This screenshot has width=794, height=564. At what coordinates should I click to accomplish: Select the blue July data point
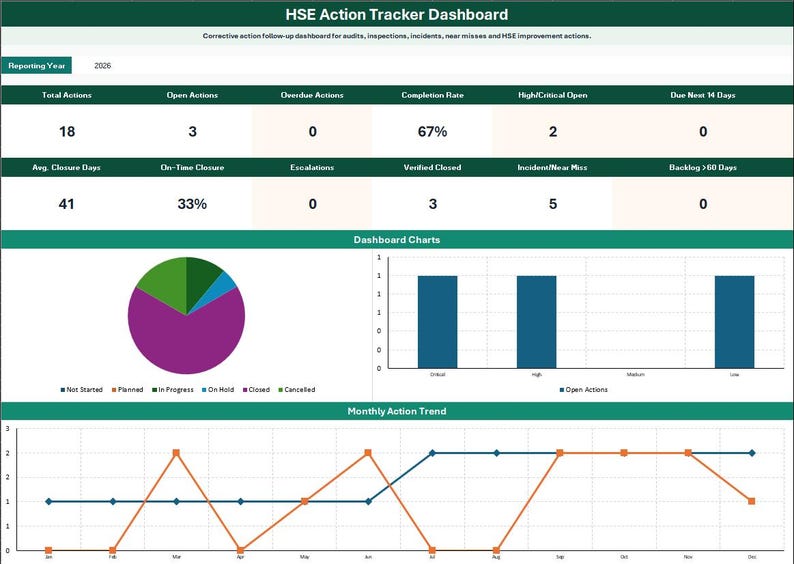(x=432, y=453)
